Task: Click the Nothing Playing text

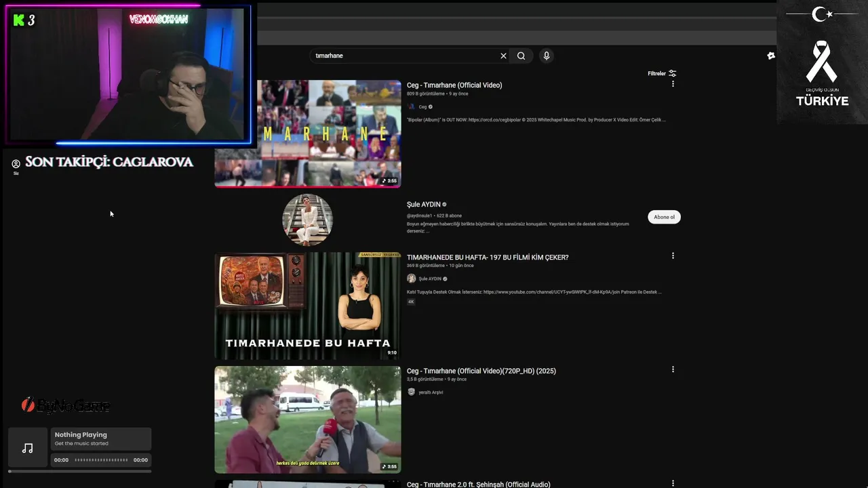Action: click(81, 434)
